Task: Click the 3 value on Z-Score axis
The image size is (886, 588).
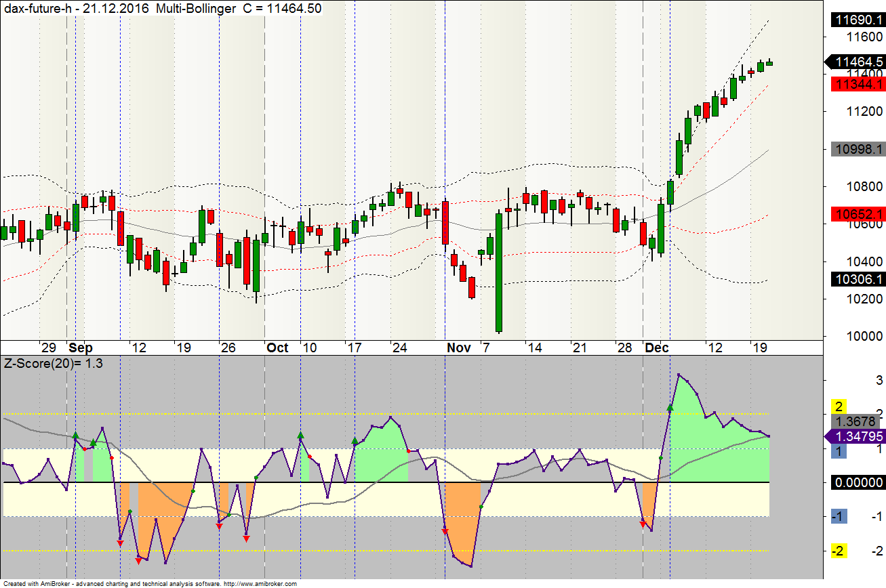Action: (879, 380)
